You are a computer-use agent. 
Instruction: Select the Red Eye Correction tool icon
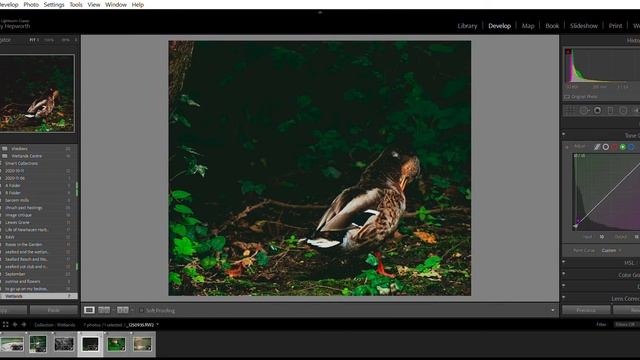point(597,111)
